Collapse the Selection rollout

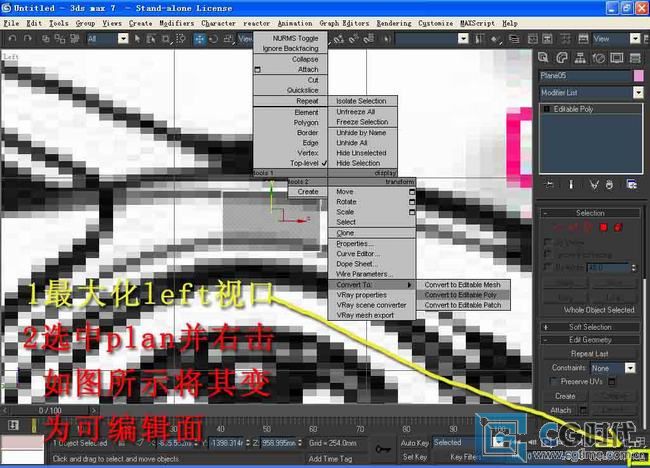pyautogui.click(x=590, y=213)
